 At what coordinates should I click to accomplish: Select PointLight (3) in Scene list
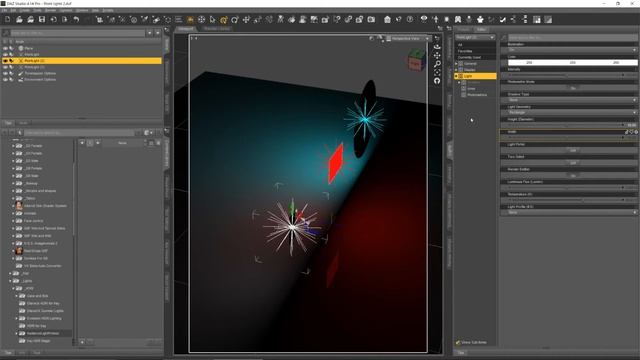pos(34,67)
